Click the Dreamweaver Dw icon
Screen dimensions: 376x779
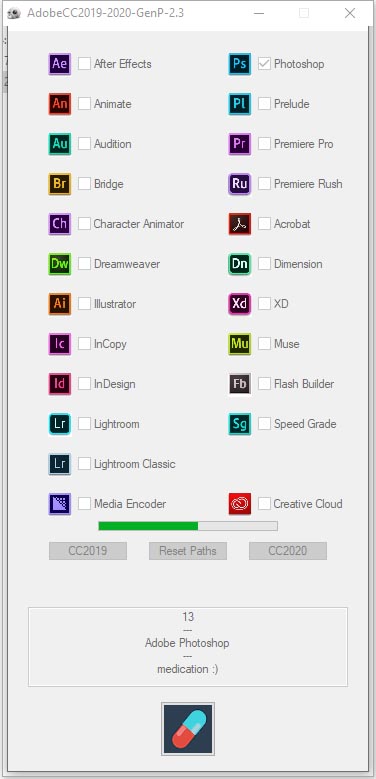click(60, 264)
